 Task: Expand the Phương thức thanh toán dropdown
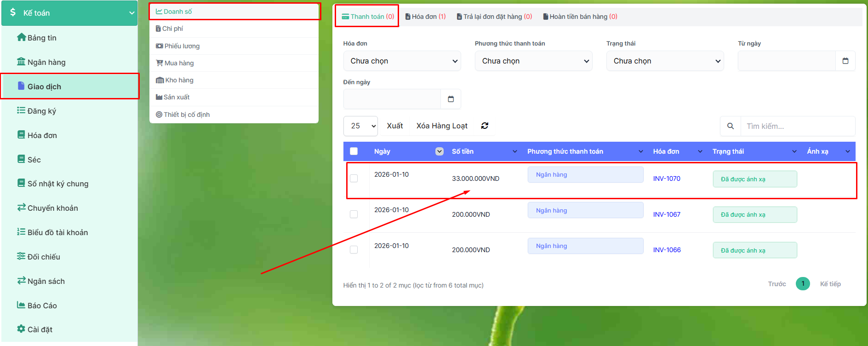533,61
